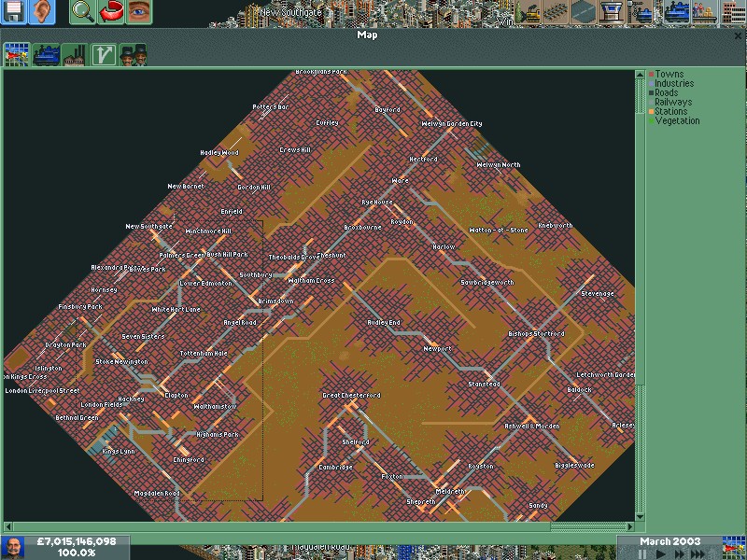Screen dimensions: 747x560
Task: Open the audio options ear icon
Action: tap(42, 12)
